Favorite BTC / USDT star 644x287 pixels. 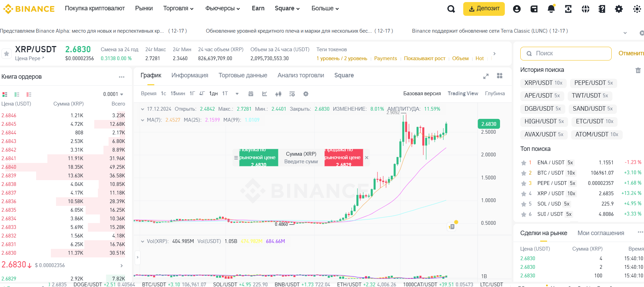[524, 173]
